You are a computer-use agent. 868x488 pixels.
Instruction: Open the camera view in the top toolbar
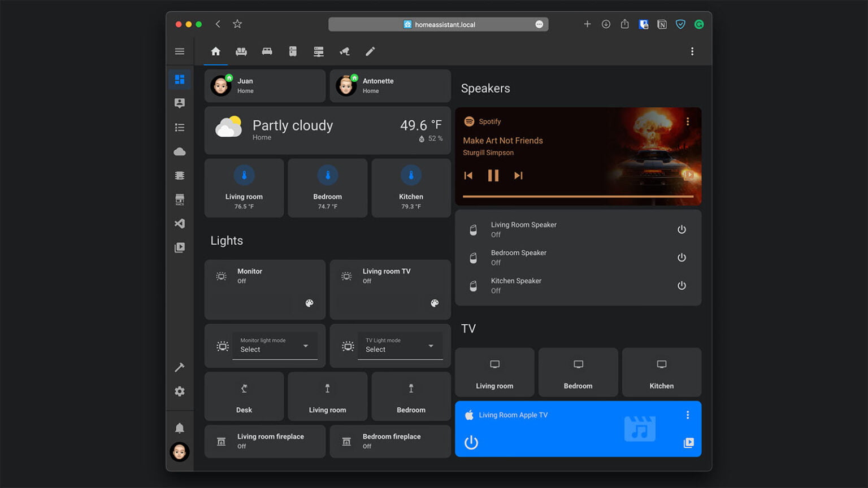point(345,51)
